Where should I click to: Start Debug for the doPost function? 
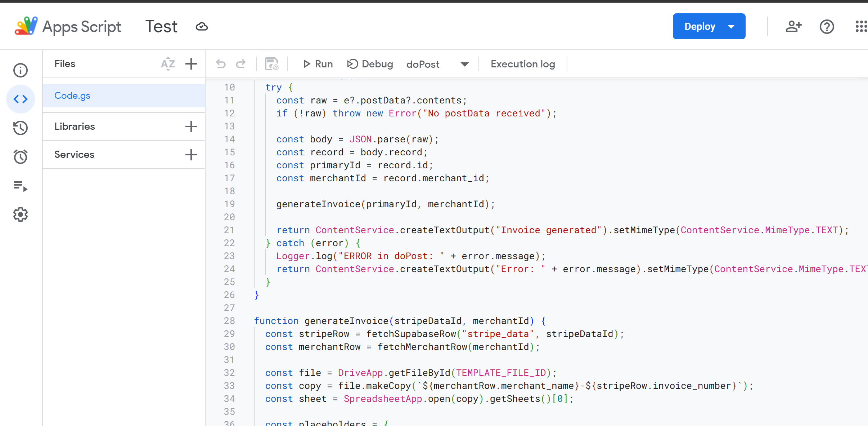[x=370, y=64]
